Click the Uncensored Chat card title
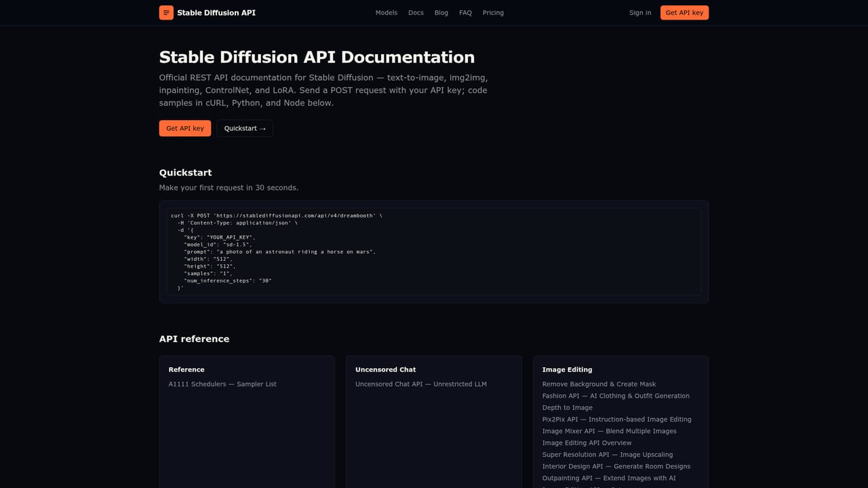This screenshot has height=488, width=868. click(x=386, y=369)
